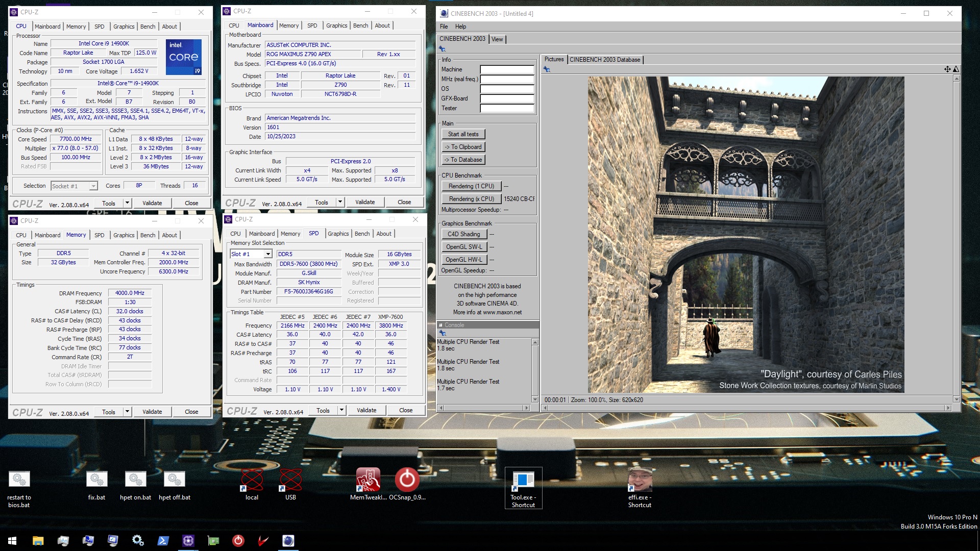Open Bench tab in the CPU-Z CPU window
The width and height of the screenshot is (980, 551).
148,27
